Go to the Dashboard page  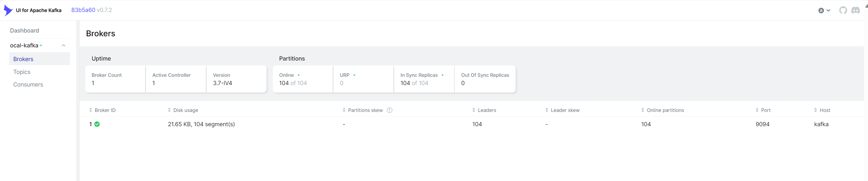[25, 31]
